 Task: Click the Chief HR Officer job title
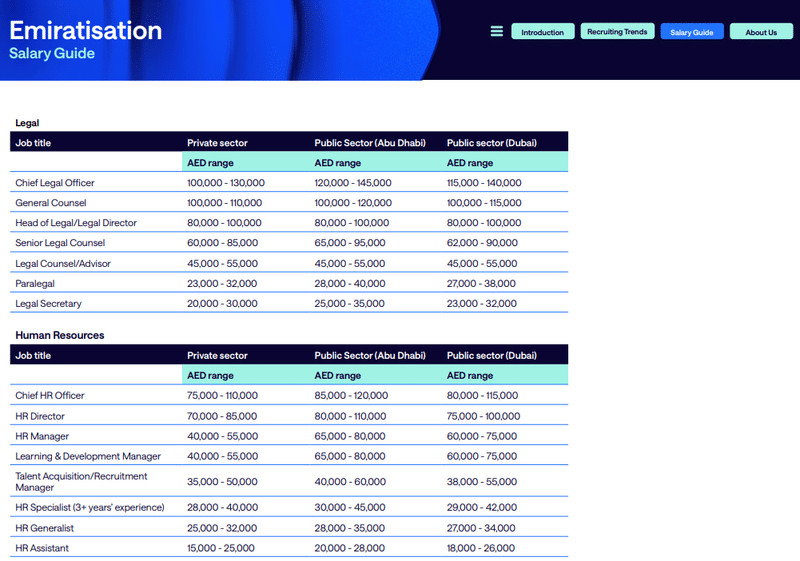tap(50, 395)
